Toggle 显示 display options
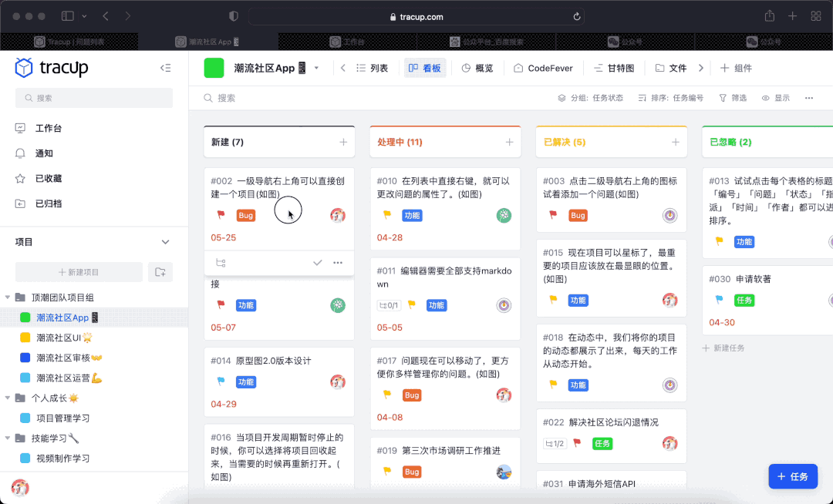This screenshot has width=833, height=504. tap(776, 98)
